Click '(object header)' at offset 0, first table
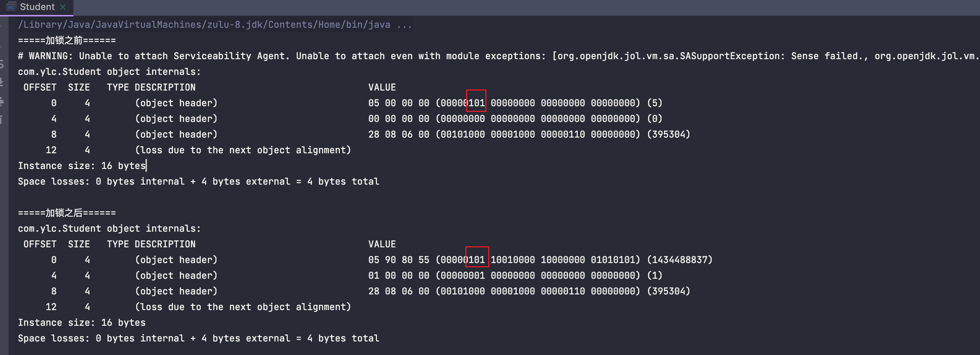The image size is (980, 355). pos(176,103)
